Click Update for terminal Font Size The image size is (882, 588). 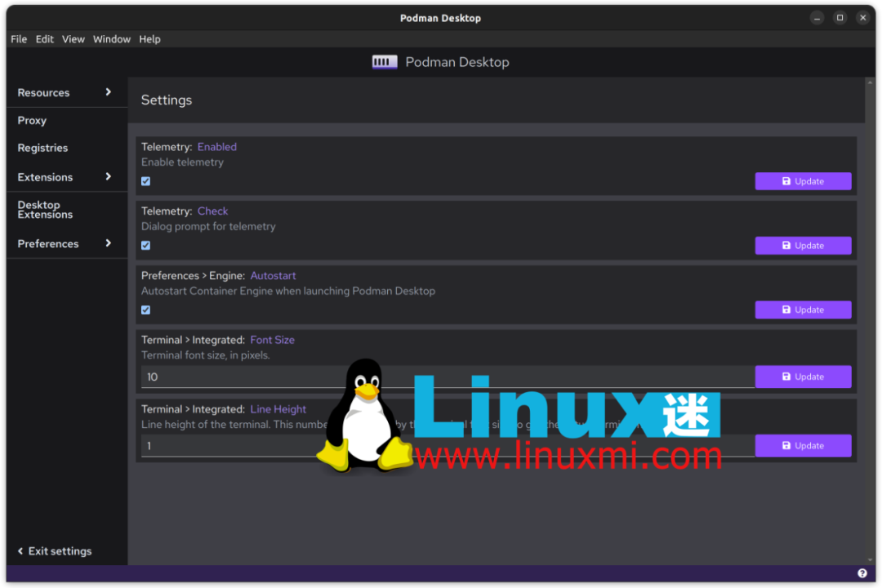click(x=803, y=376)
